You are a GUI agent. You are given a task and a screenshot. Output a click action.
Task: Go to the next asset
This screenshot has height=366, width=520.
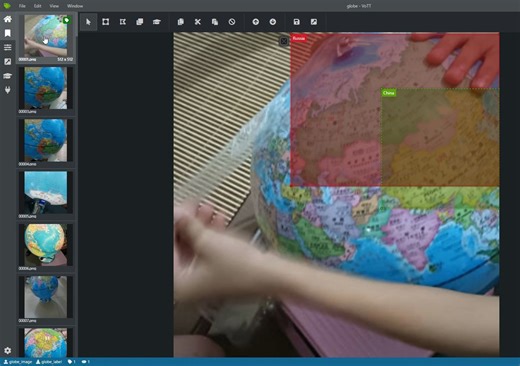(x=273, y=22)
